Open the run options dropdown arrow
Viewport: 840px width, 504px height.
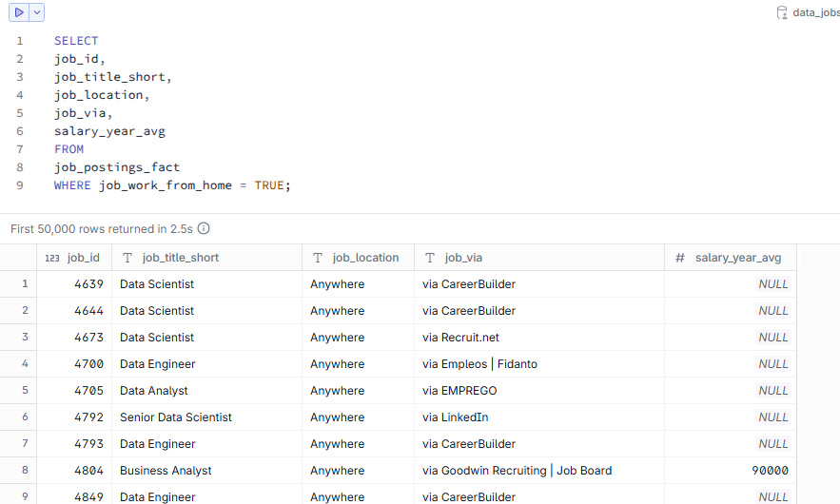click(37, 12)
